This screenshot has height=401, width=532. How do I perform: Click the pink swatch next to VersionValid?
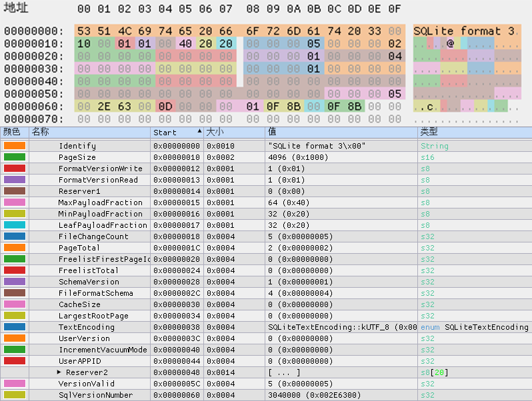[14, 384]
